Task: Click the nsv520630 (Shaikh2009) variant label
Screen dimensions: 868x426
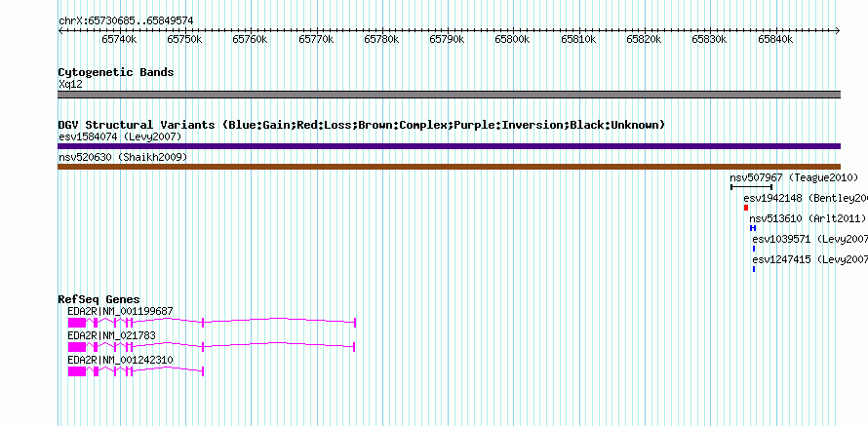Action: [x=123, y=158]
